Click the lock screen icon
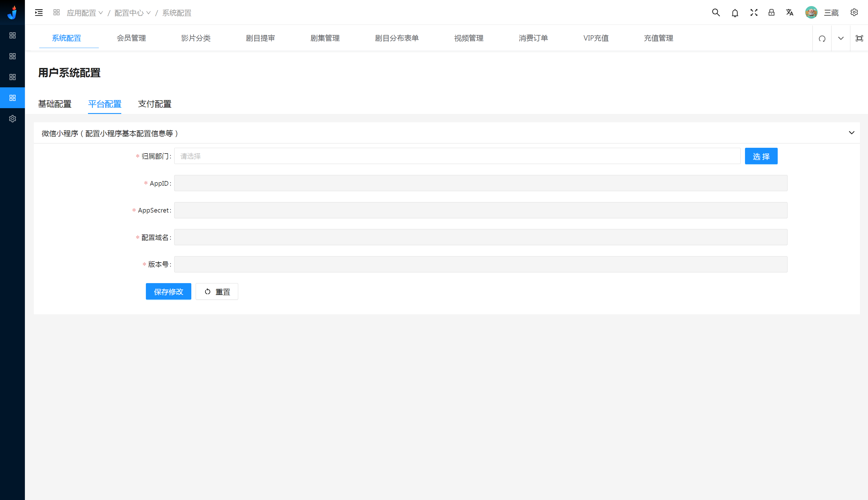 [771, 13]
